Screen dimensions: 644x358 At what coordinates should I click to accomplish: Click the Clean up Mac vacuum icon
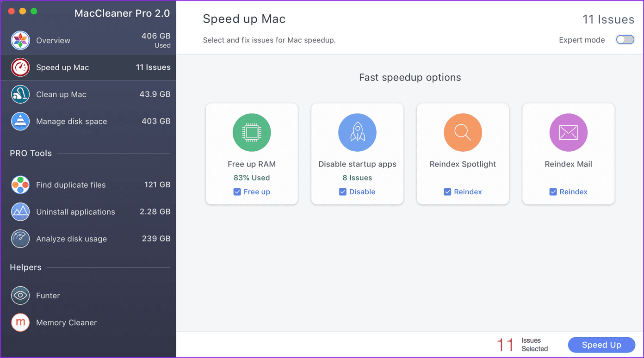(x=20, y=94)
